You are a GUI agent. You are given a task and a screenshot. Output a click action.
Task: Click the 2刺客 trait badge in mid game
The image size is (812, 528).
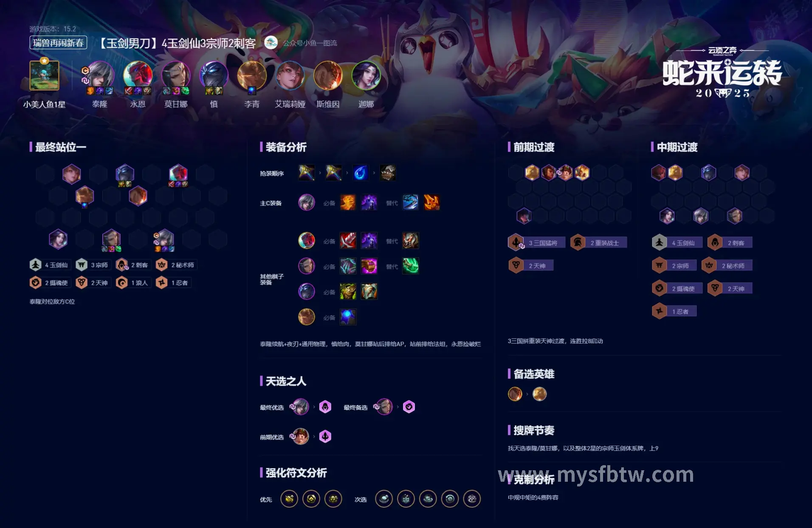(730, 243)
